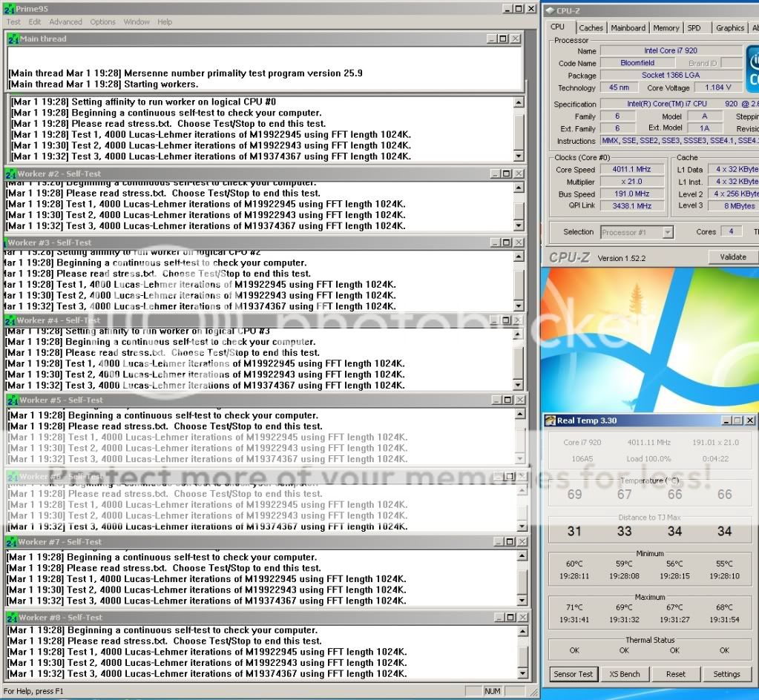Click scroll up arrow in Worker #3 log
This screenshot has width=759, height=700.
point(519,257)
